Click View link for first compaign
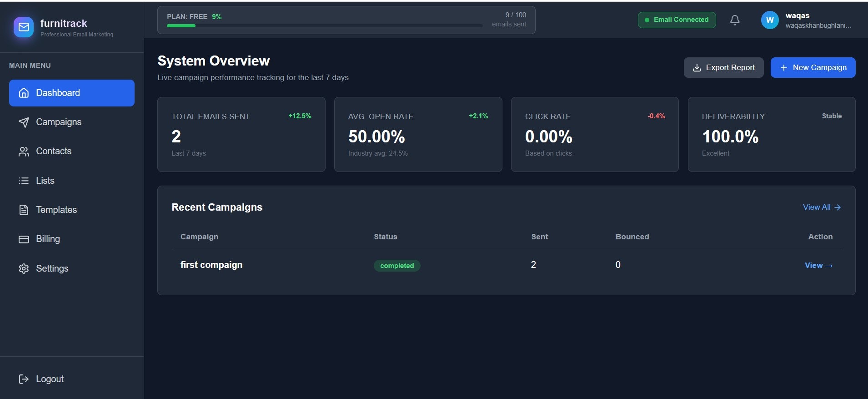The image size is (868, 399). click(x=818, y=266)
